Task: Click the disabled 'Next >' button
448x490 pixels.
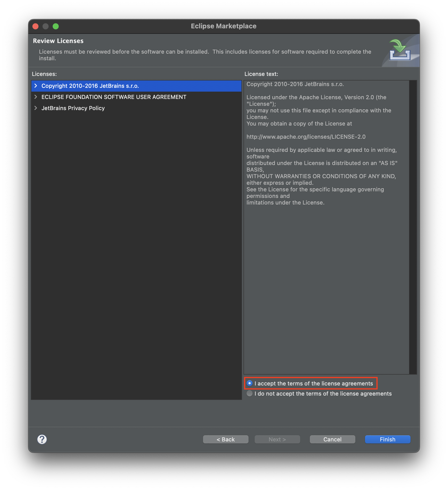Action: coord(277,439)
